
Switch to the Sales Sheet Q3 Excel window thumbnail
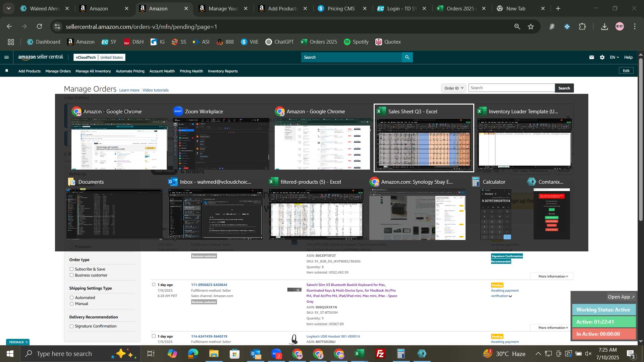tap(424, 138)
